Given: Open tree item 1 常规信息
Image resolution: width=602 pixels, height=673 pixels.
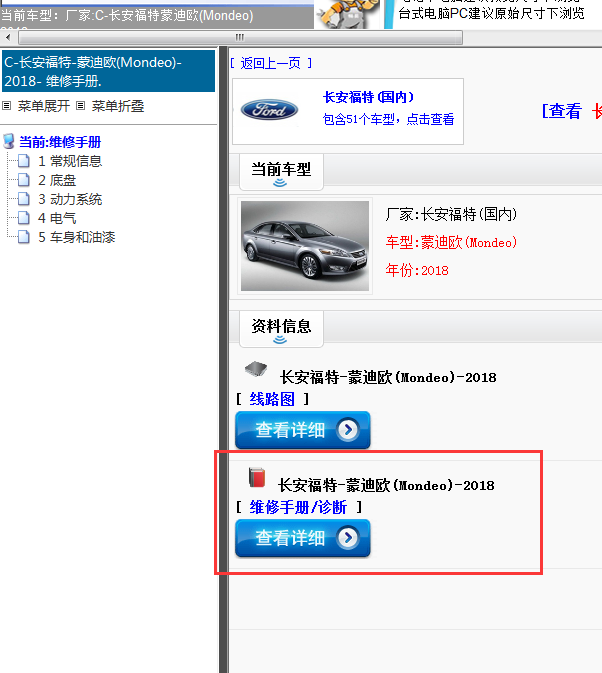Looking at the screenshot, I should point(70,161).
